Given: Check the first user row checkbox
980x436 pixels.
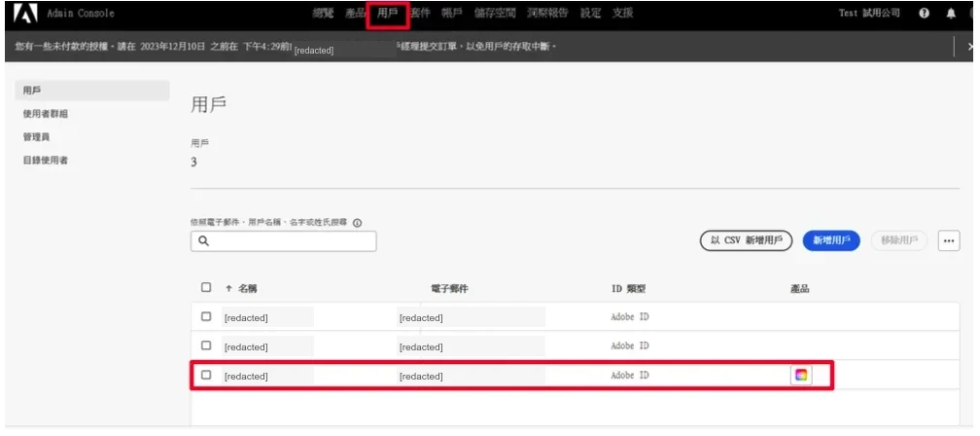Looking at the screenshot, I should pyautogui.click(x=206, y=316).
